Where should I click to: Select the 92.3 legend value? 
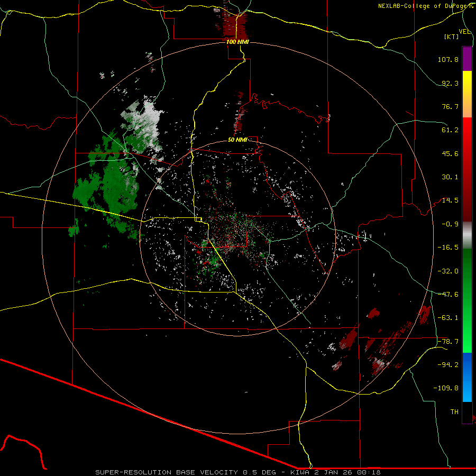tap(450, 83)
